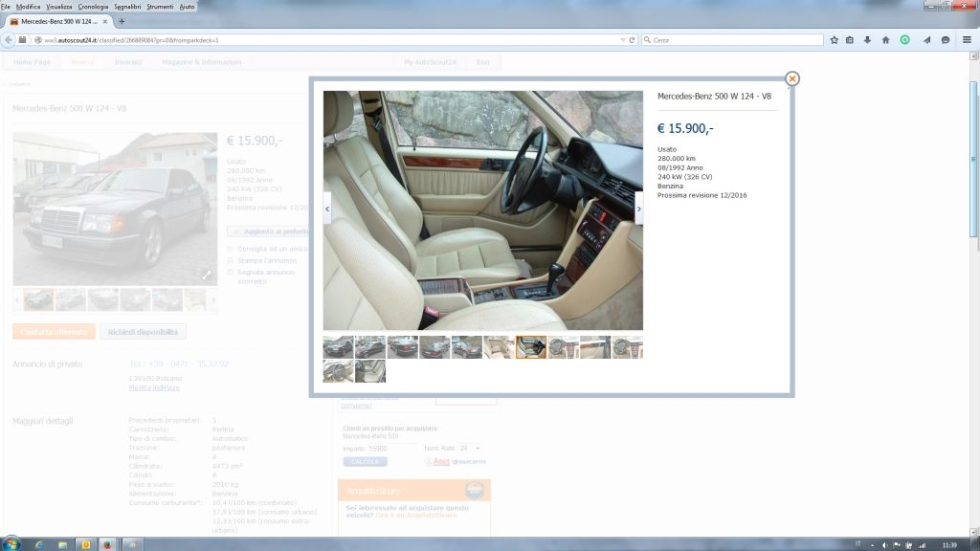Open the URL bar history dropdown
The height and width of the screenshot is (551, 980).
coord(622,40)
